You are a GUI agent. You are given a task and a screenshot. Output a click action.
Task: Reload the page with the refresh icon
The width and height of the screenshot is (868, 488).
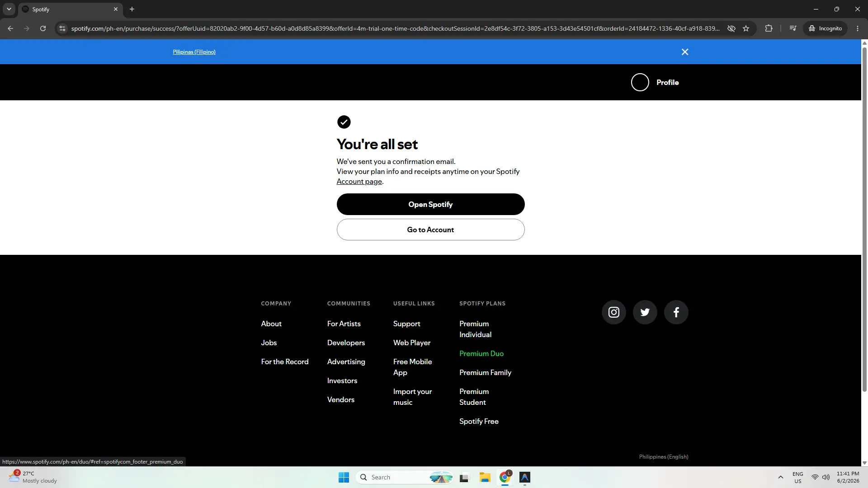pyautogui.click(x=43, y=28)
